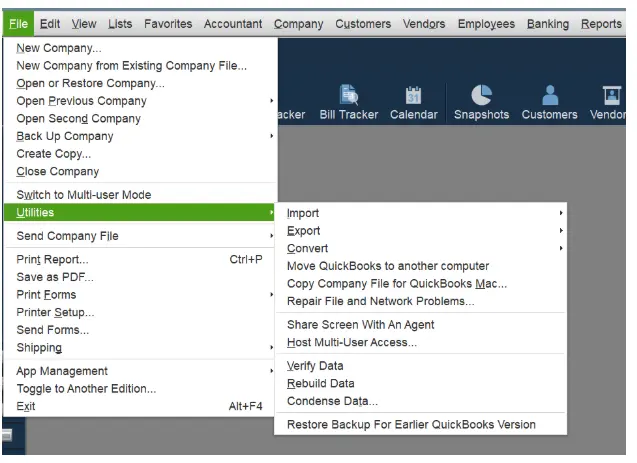The height and width of the screenshot is (463, 637).
Task: Choose Copy Company File for QuickBooks Mac...
Action: pos(421,284)
